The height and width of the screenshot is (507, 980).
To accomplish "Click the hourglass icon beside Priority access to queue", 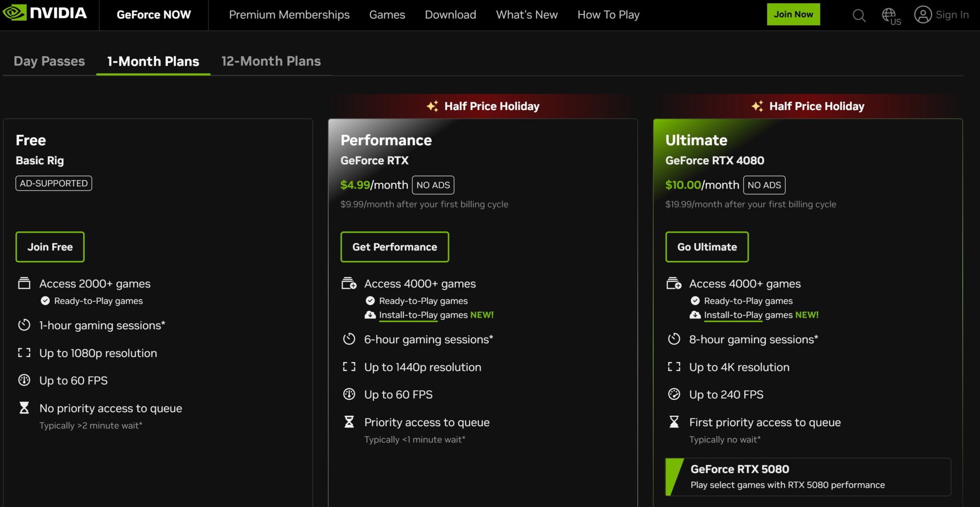I will click(x=349, y=422).
